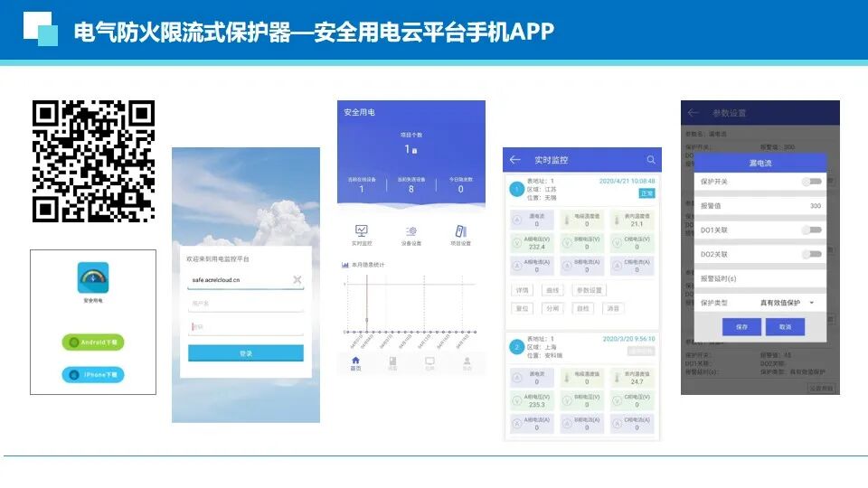The image size is (868, 488).
Task: Click the back arrow in 参数设置 header
Action: pos(693,113)
